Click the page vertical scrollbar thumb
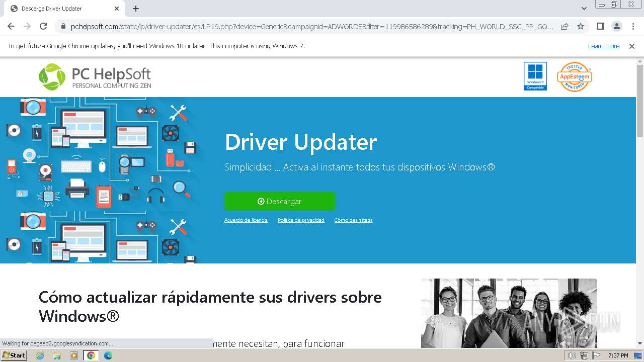Screen dimensions: 644x362 pyautogui.click(x=639, y=101)
